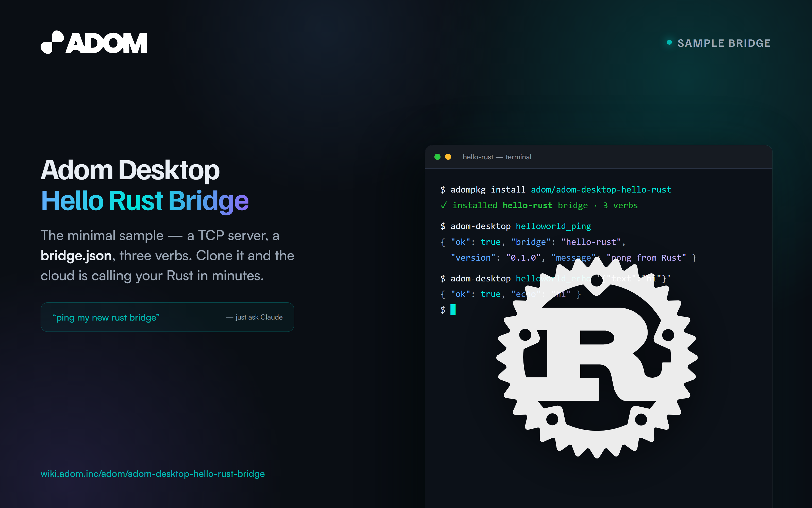Open the wiki.adom.inc hello-rust-bridge link
Image resolution: width=812 pixels, height=508 pixels.
(153, 474)
